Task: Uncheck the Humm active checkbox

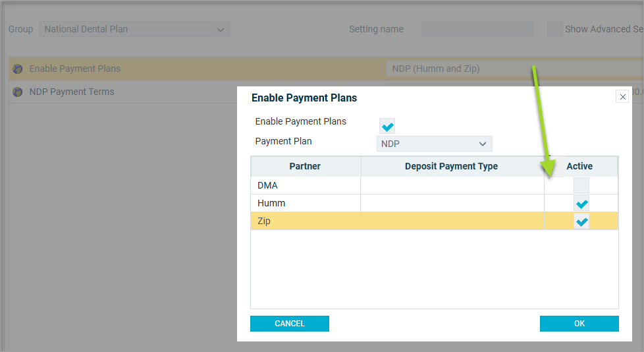Action: pos(581,203)
